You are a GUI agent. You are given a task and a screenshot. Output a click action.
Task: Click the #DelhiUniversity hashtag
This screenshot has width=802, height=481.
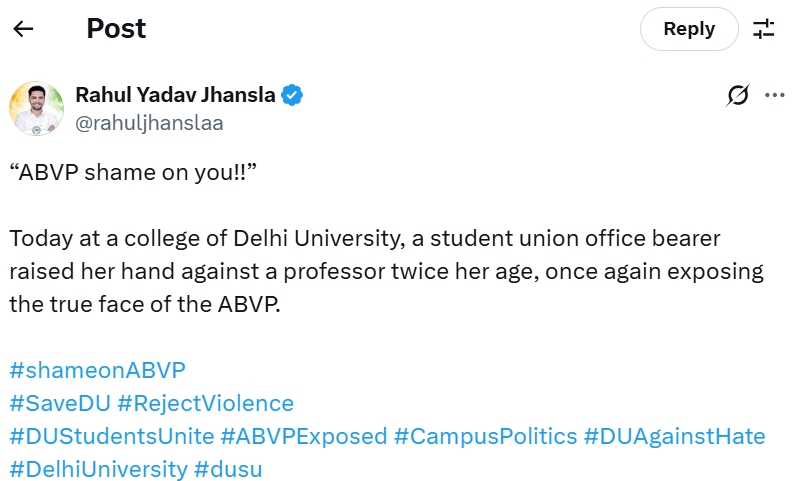[x=98, y=469]
